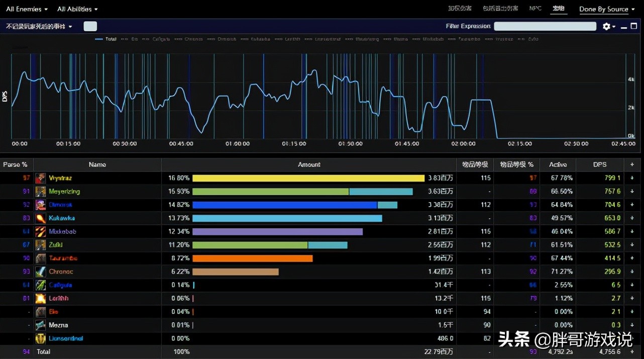
Task: Expand the row for 799.1 DPS player
Action: tap(632, 178)
